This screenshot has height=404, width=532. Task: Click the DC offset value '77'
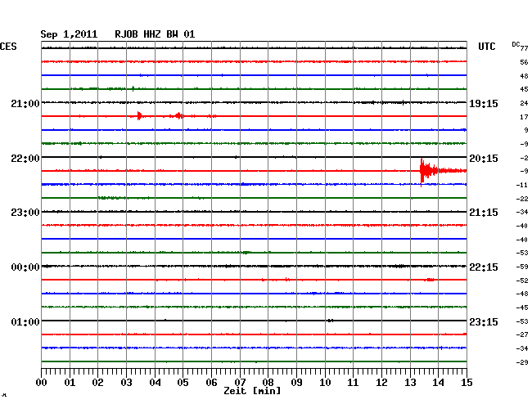tap(524, 48)
